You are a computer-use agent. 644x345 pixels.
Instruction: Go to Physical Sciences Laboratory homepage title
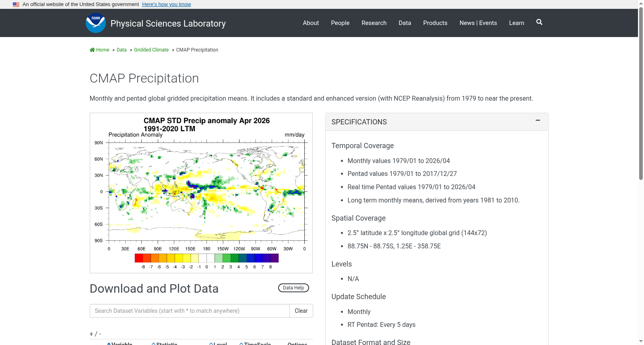pos(168,23)
